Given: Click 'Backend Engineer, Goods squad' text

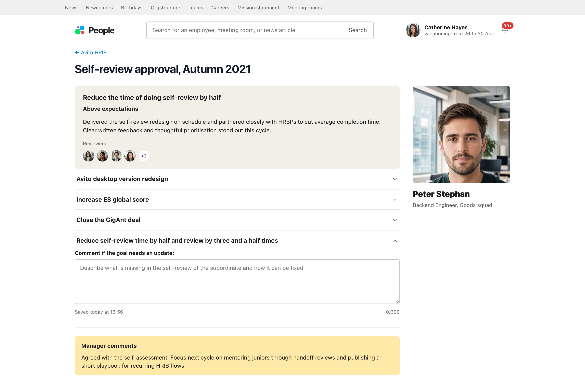Looking at the screenshot, I should point(452,205).
